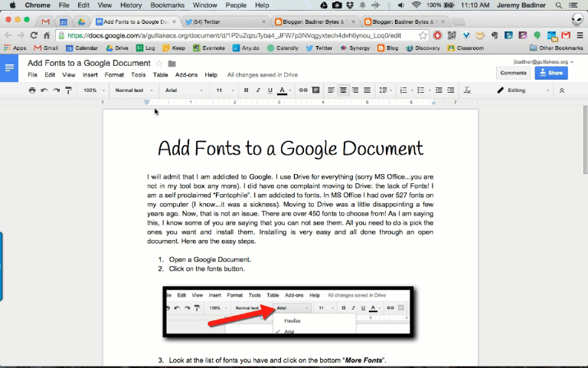This screenshot has height=368, width=588.
Task: Click the vertical page scrollbar
Action: point(586,140)
